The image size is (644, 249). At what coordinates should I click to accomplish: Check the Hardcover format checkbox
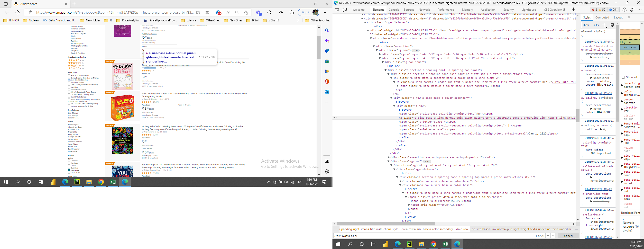point(69,163)
